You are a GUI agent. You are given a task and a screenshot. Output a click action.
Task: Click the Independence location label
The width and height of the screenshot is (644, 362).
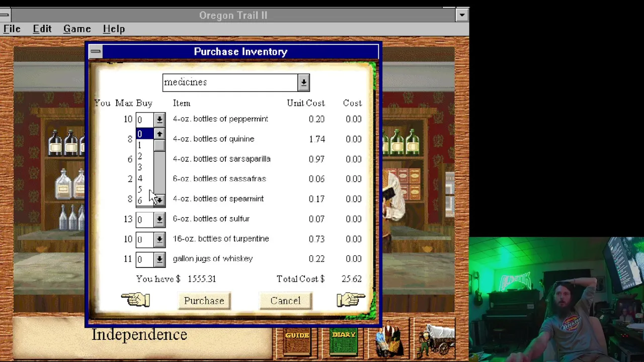pos(139,334)
